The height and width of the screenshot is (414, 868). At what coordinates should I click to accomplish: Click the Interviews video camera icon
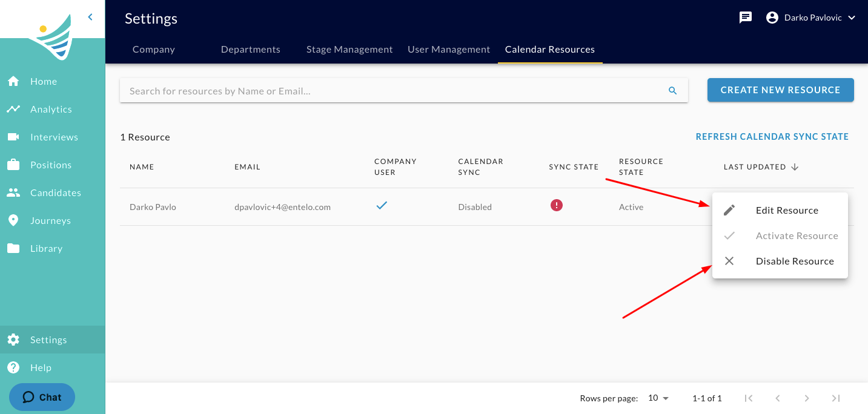[x=13, y=137]
